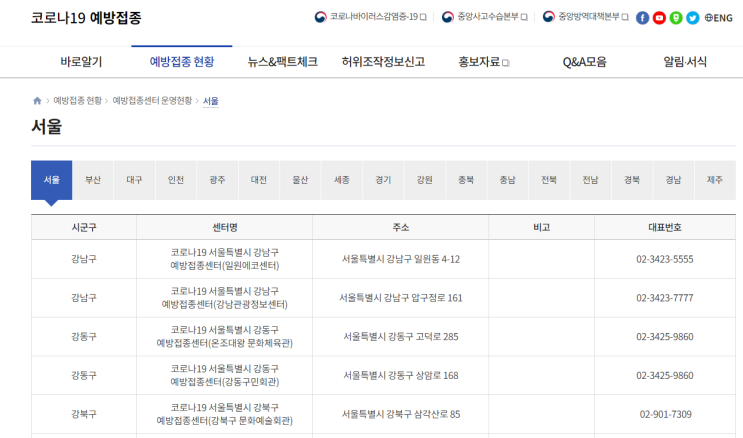Open the YouTube icon link
743x438 pixels.
point(659,18)
